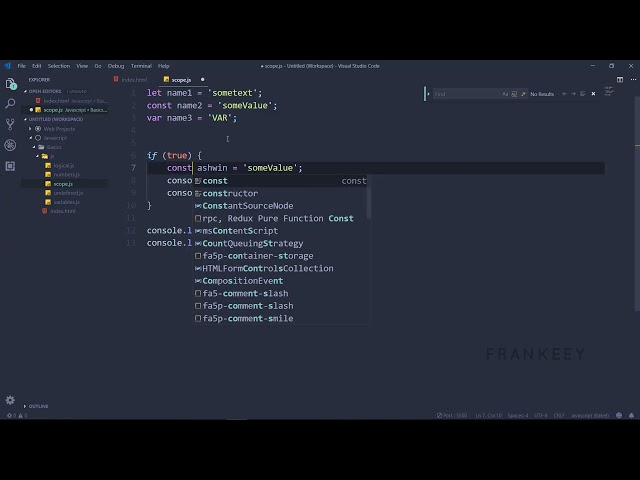Screen dimensions: 640x480
Task: Click the split editor icon
Action: click(620, 80)
